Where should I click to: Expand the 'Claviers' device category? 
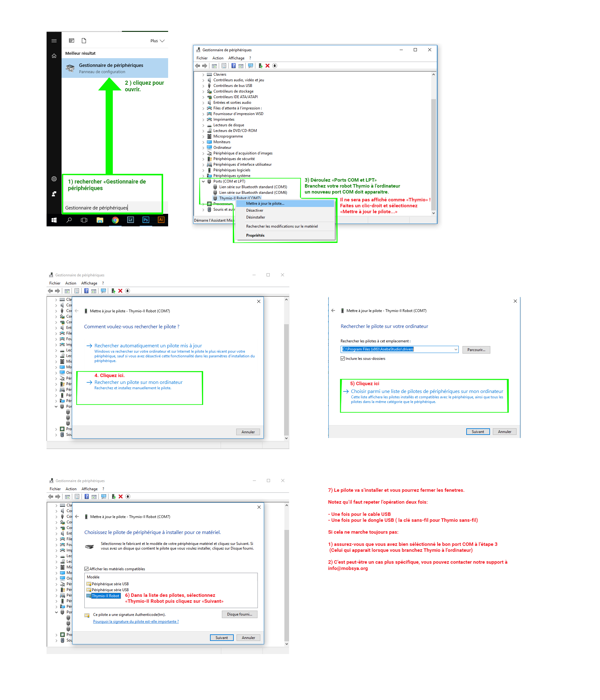[203, 75]
